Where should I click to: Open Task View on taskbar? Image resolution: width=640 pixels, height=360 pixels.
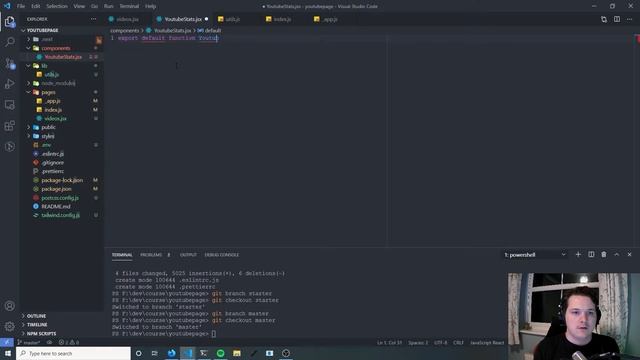click(x=155, y=353)
